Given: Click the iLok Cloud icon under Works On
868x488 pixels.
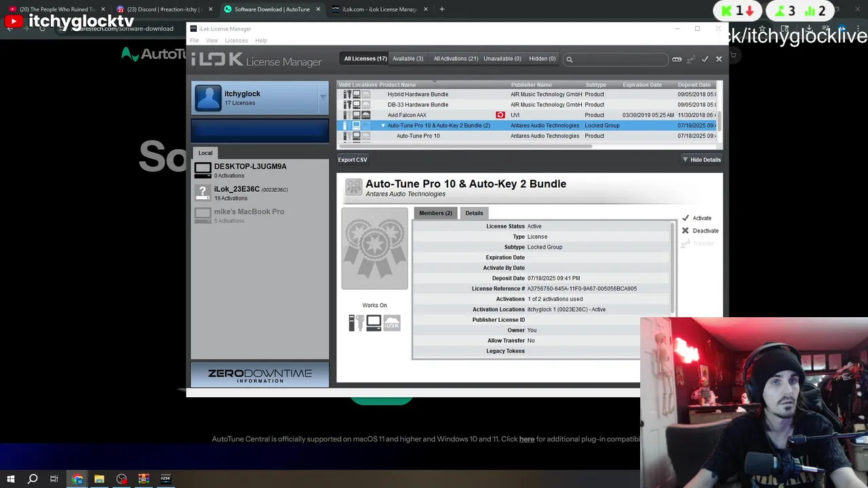Looking at the screenshot, I should click(x=392, y=323).
